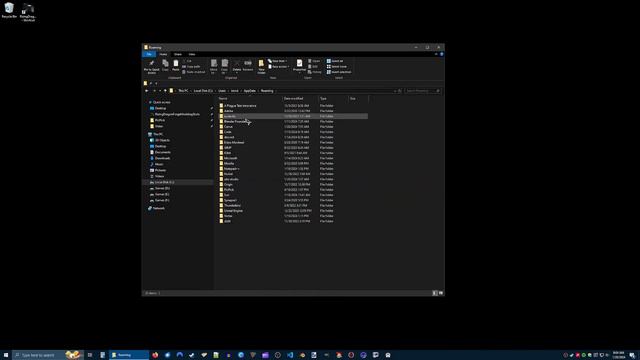Switch to the Share ribbon tab

coord(178,54)
